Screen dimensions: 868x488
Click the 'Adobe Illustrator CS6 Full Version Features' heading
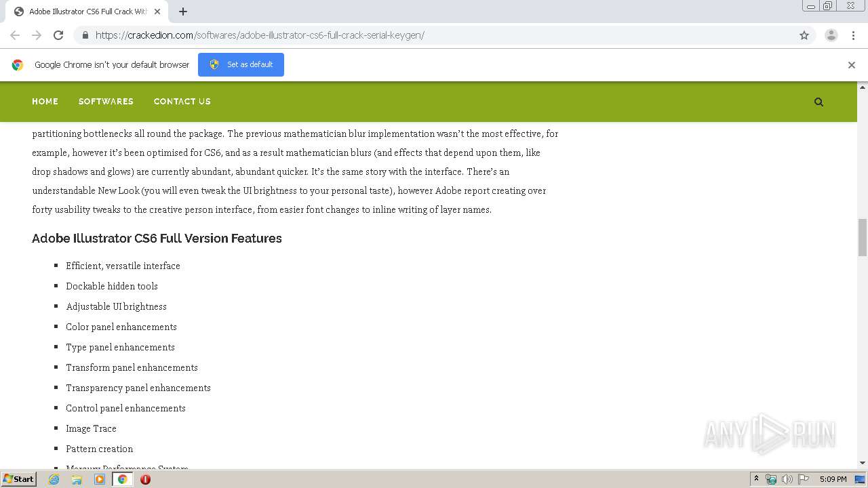[157, 239]
